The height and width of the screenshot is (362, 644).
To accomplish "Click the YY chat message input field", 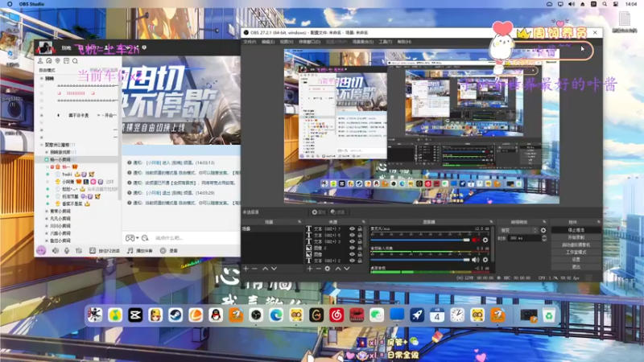I will pyautogui.click(x=195, y=238).
